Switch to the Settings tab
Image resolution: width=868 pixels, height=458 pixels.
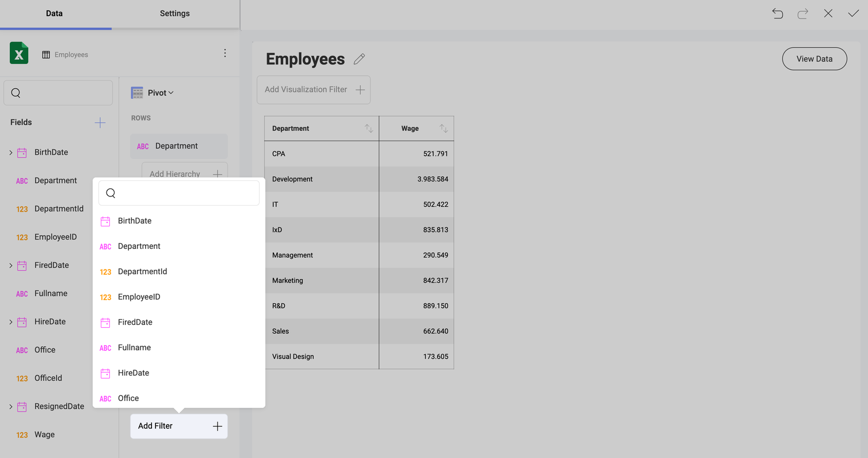[x=175, y=13]
